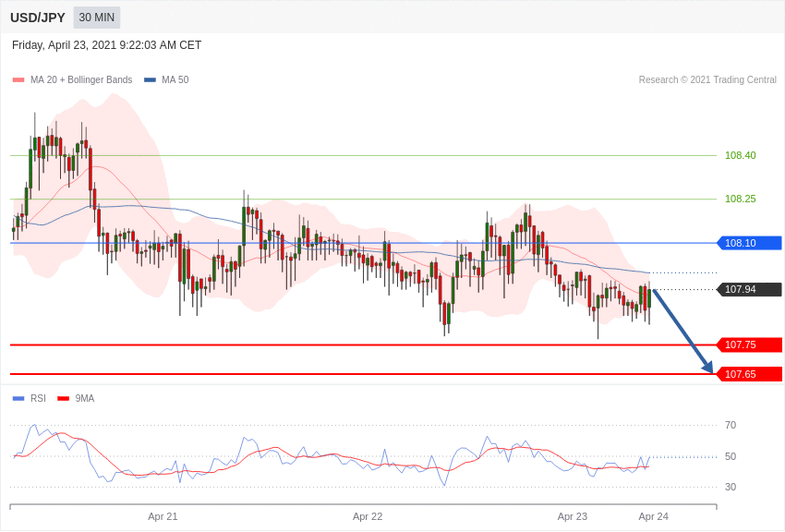
Task: Click the Research © 2021 Trading Central credit
Action: click(x=707, y=79)
